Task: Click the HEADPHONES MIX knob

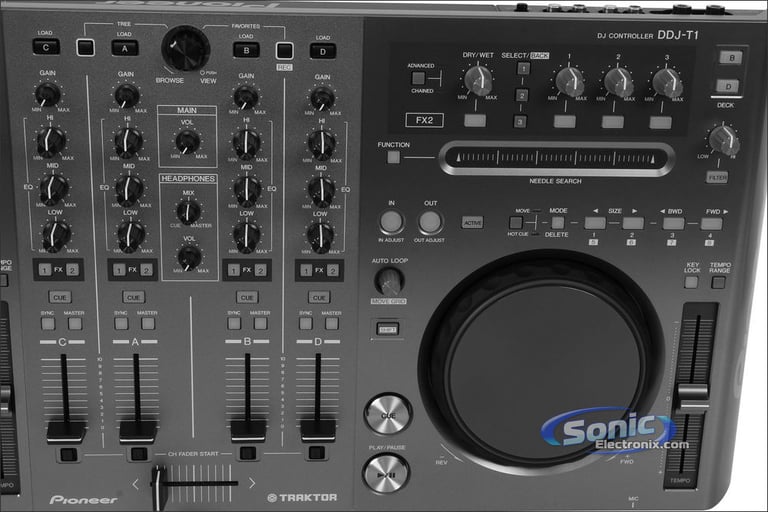Action: [189, 212]
